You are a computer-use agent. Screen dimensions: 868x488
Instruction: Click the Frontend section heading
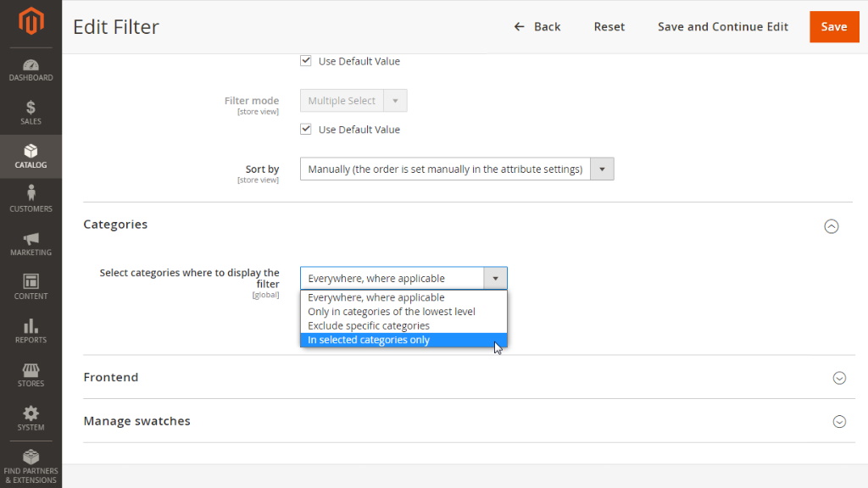click(x=111, y=377)
